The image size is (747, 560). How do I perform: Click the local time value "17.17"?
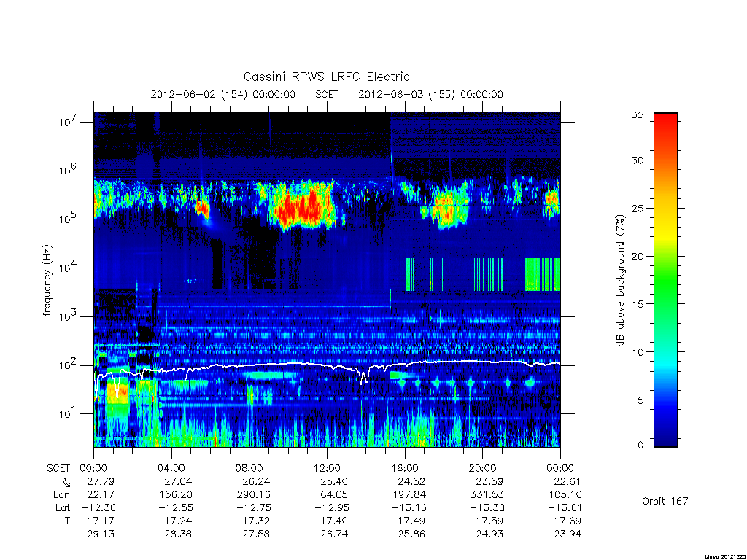101,521
